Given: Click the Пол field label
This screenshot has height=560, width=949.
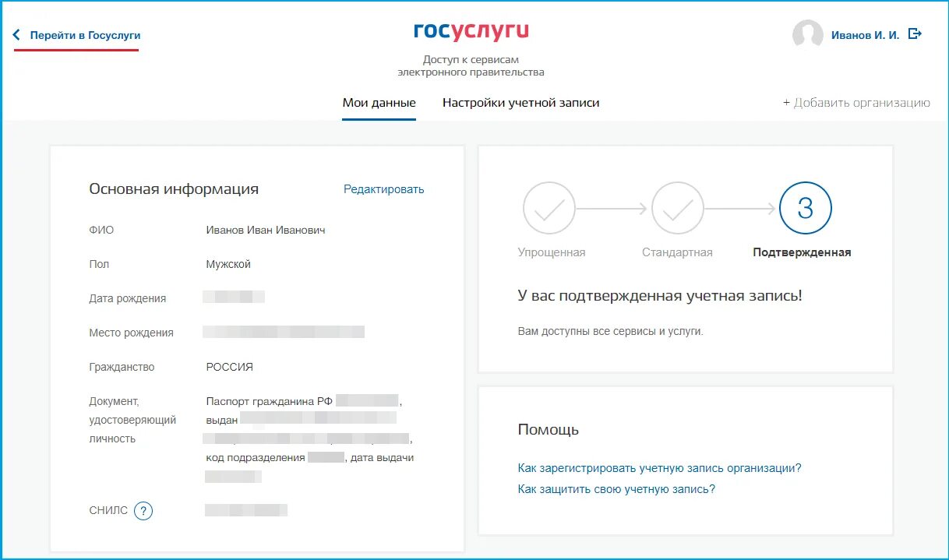Looking at the screenshot, I should click(x=99, y=265).
